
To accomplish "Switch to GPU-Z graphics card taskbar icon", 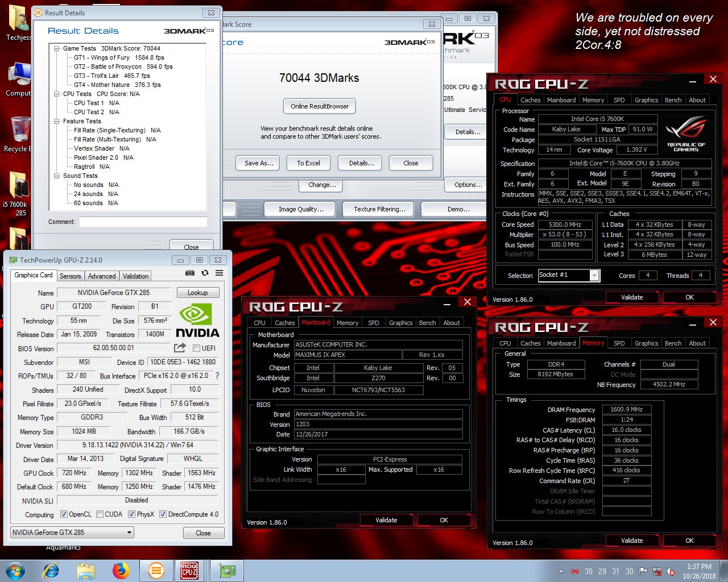I will tap(227, 571).
